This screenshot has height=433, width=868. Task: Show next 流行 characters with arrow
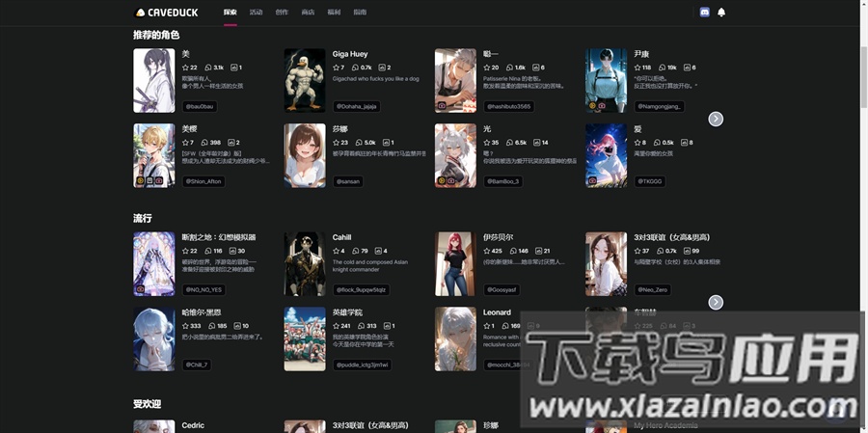(x=716, y=302)
